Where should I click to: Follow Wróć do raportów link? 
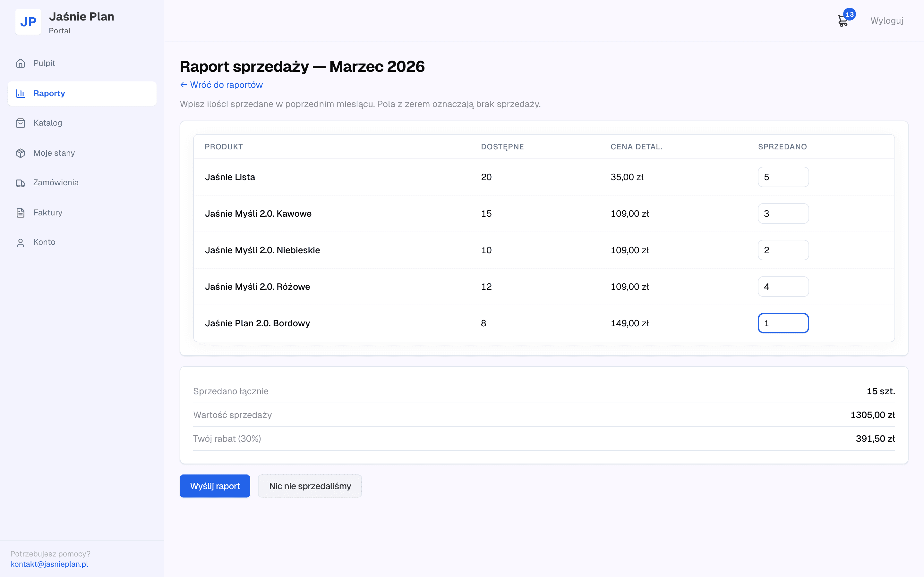pos(221,85)
